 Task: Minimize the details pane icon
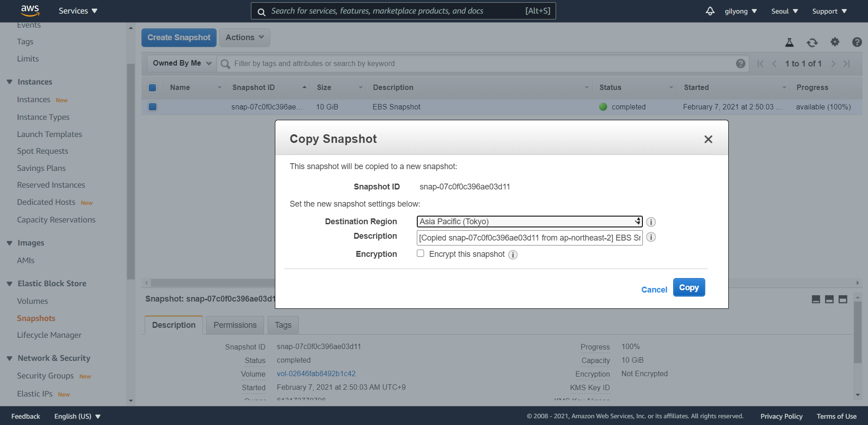[x=816, y=299]
